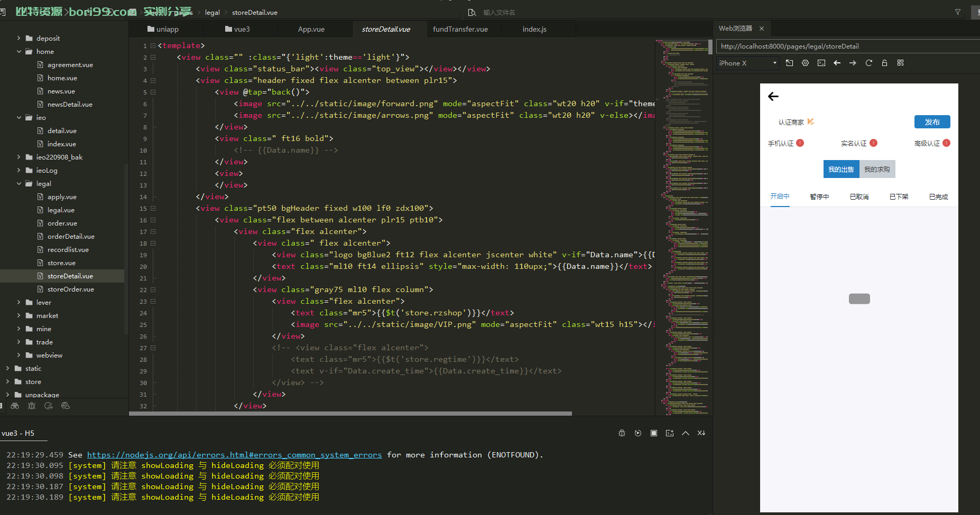
Task: Open the index.js editor tab
Action: (534, 29)
